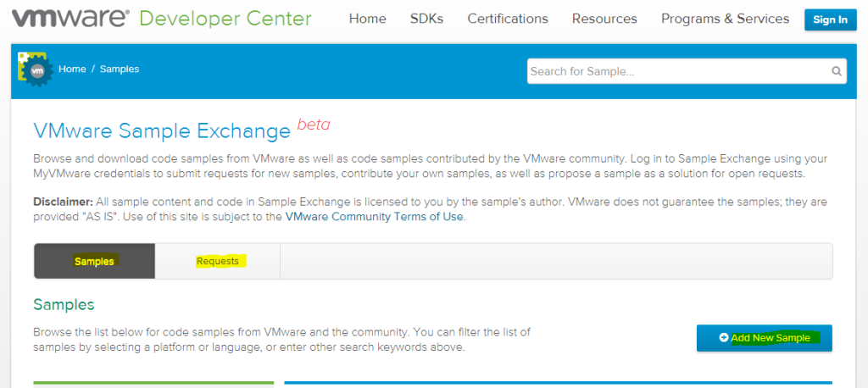Focus the Search for Sample field
The height and width of the screenshot is (388, 868).
coord(687,71)
